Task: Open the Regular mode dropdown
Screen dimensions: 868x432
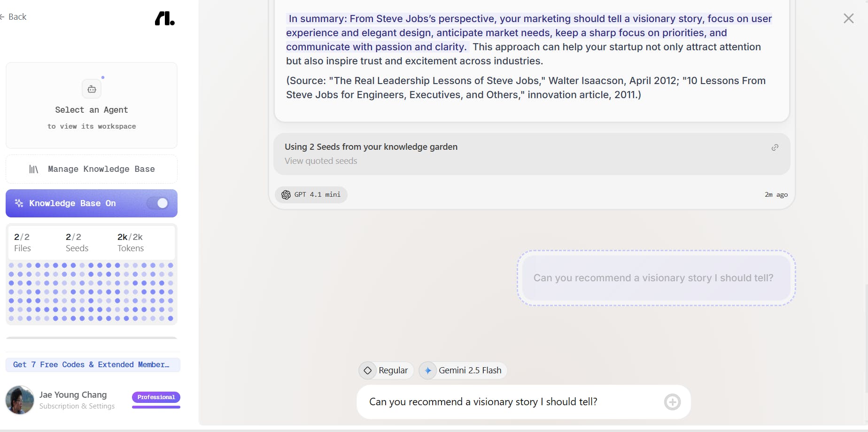Action: pyautogui.click(x=387, y=370)
